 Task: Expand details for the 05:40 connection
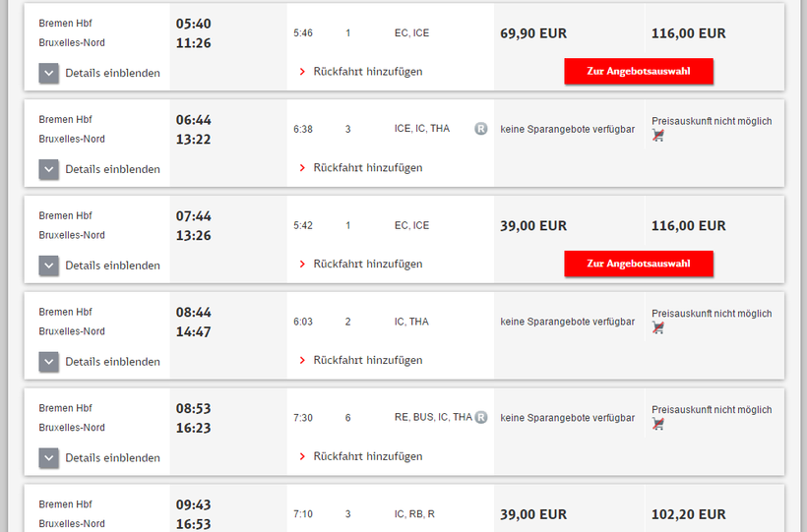click(x=49, y=73)
